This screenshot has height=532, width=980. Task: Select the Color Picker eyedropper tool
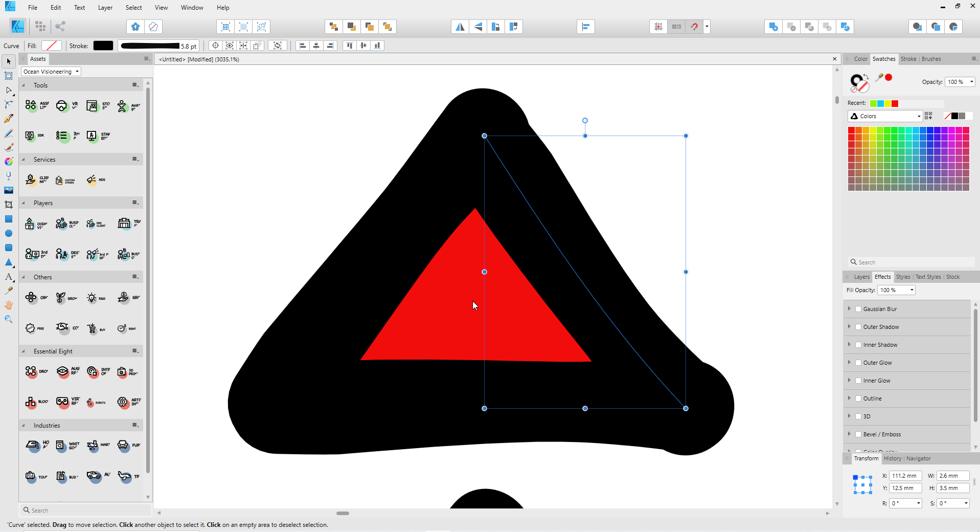[x=9, y=291]
